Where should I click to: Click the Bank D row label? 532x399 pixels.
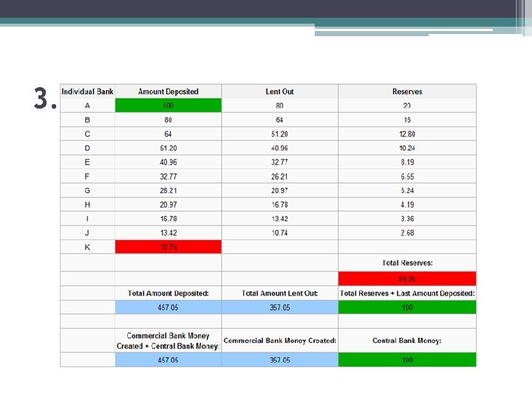coord(87,148)
